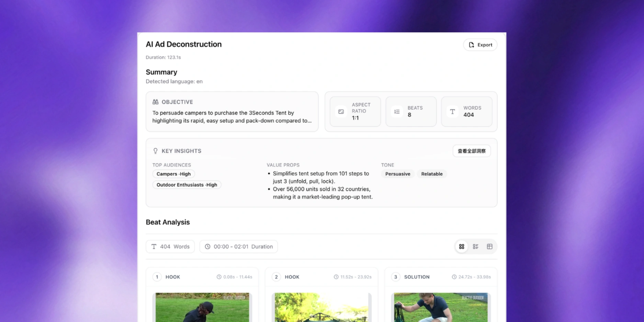Click the aspect ratio icon

pyautogui.click(x=341, y=112)
